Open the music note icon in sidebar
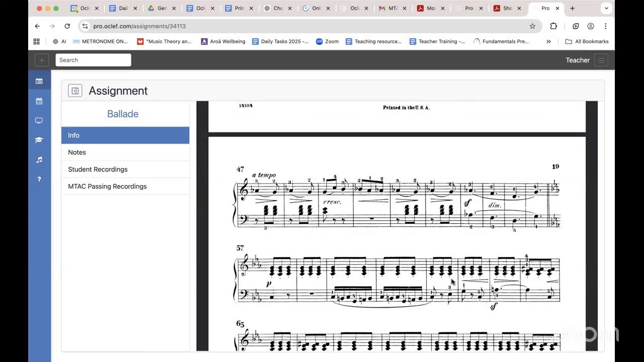Screen dimensions: 644x362 [39, 160]
